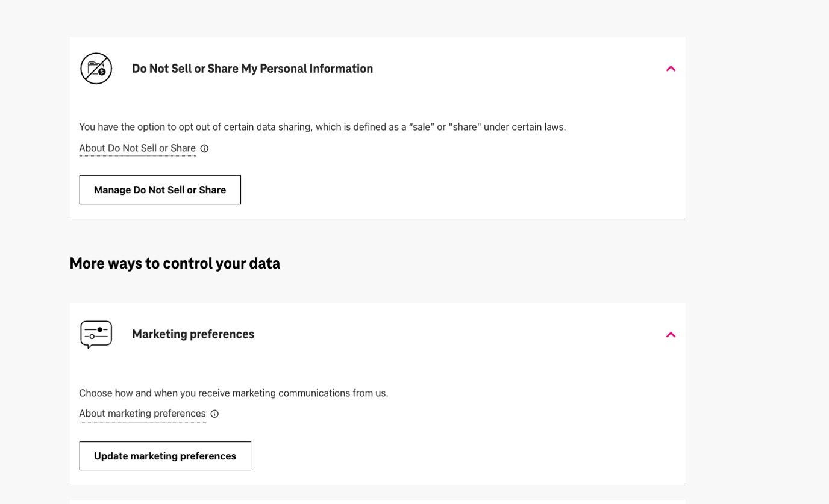Click the opt-out data sharing description paragraph
This screenshot has height=504, width=829.
322,127
